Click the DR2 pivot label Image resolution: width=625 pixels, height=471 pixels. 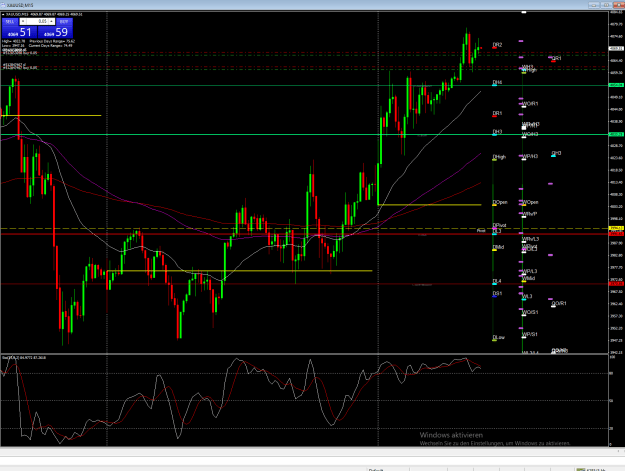[x=497, y=45]
